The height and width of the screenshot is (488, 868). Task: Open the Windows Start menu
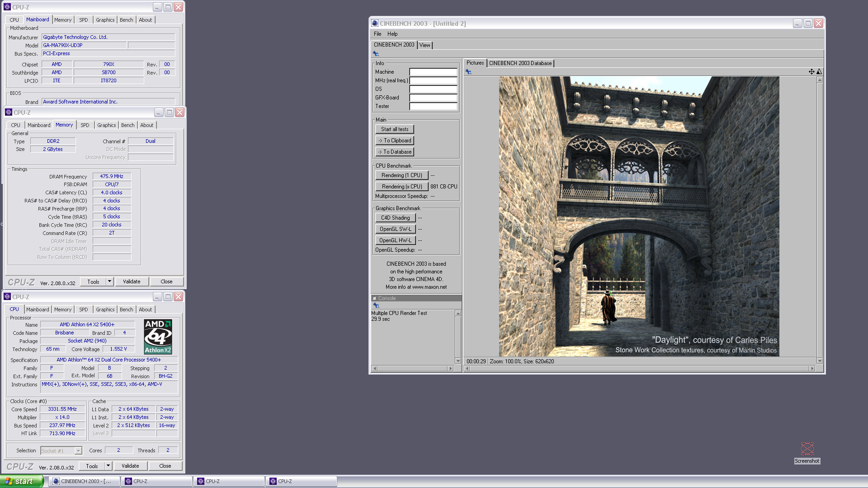click(x=21, y=481)
